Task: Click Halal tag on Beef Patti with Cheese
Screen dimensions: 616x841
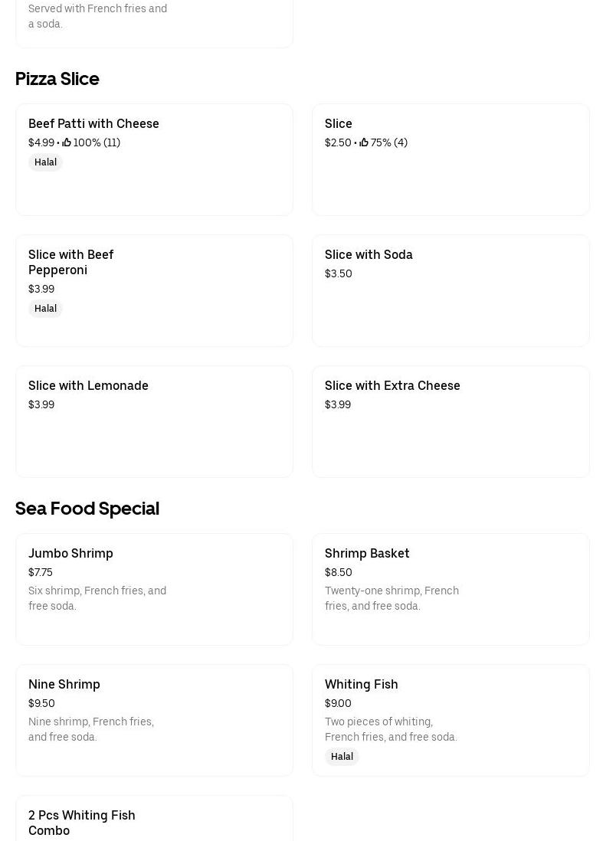Action: click(x=45, y=162)
